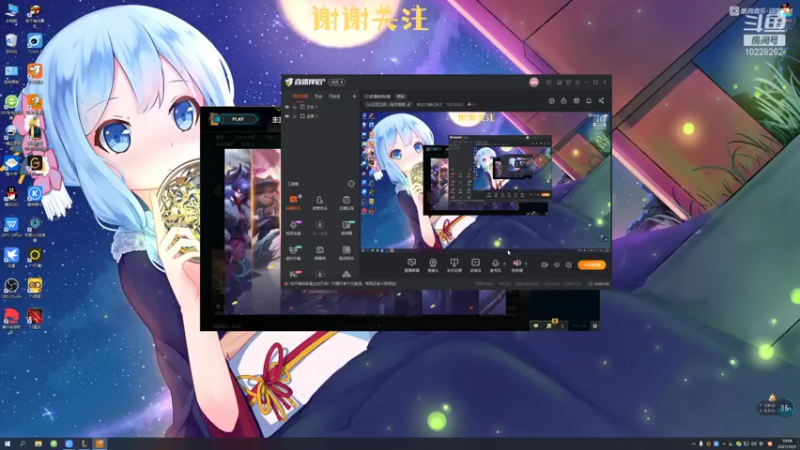The width and height of the screenshot is (800, 450).
Task: Click the orange Start Live button
Action: pos(592,265)
